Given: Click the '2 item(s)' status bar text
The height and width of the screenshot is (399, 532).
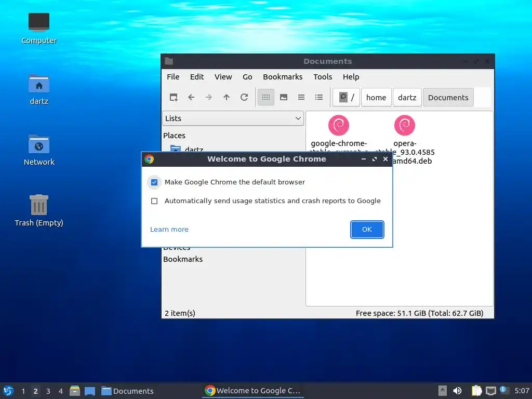Looking at the screenshot, I should 180,313.
